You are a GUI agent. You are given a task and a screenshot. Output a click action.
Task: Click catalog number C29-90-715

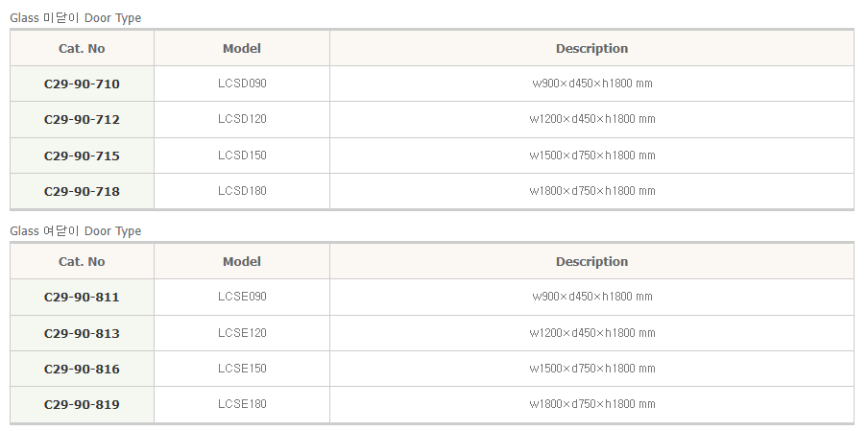[x=82, y=156]
